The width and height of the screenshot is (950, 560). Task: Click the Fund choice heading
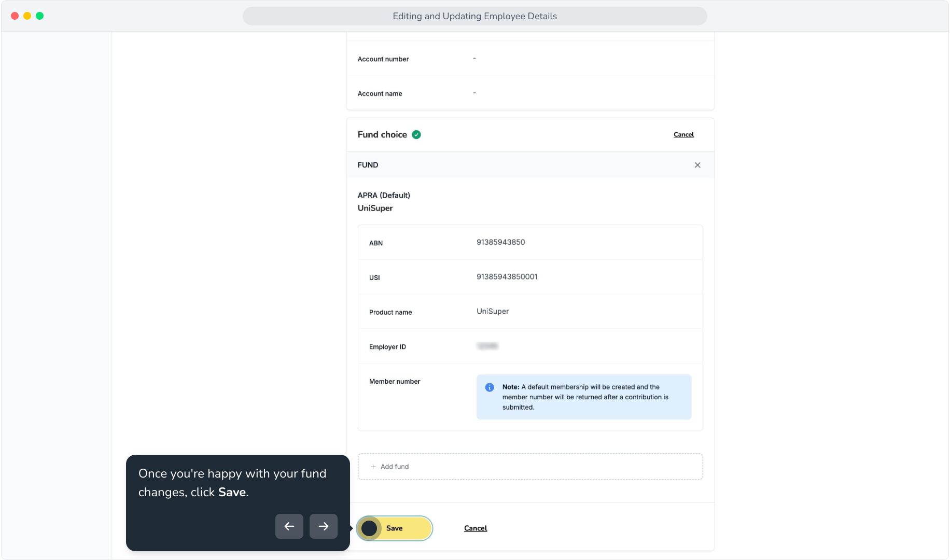382,135
